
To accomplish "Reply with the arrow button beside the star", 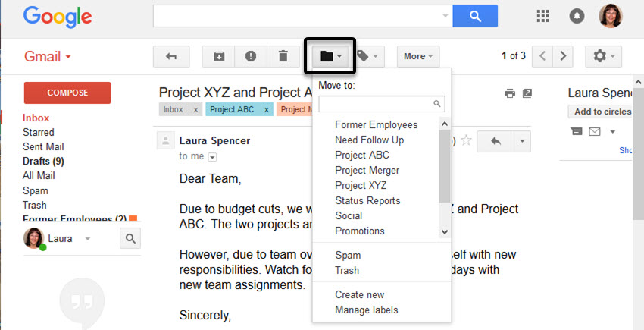I will click(x=496, y=141).
